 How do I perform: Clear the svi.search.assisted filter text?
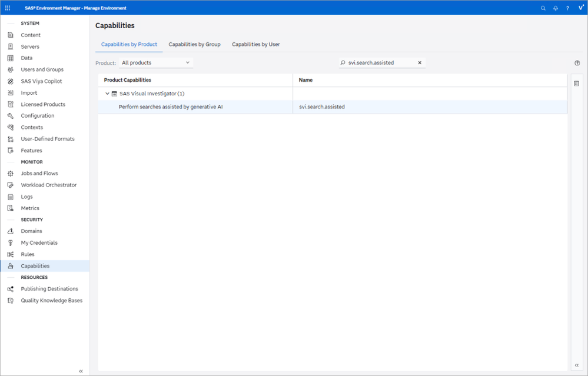click(420, 63)
